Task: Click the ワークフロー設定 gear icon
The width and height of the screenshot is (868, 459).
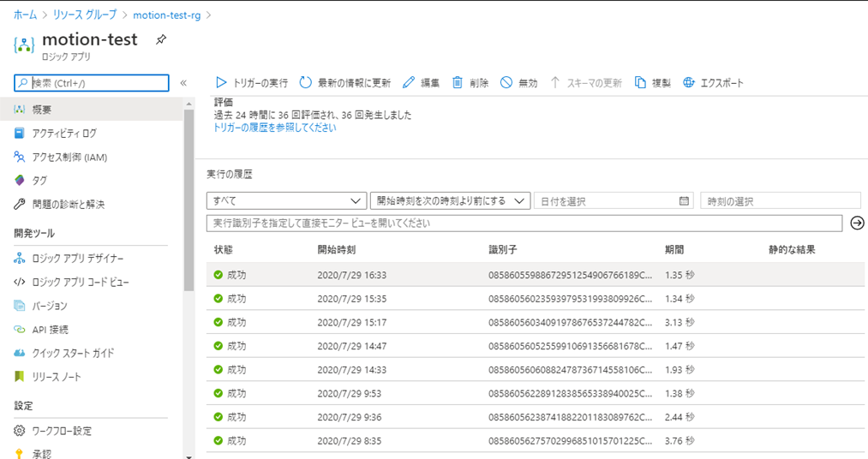Action: coord(20,430)
